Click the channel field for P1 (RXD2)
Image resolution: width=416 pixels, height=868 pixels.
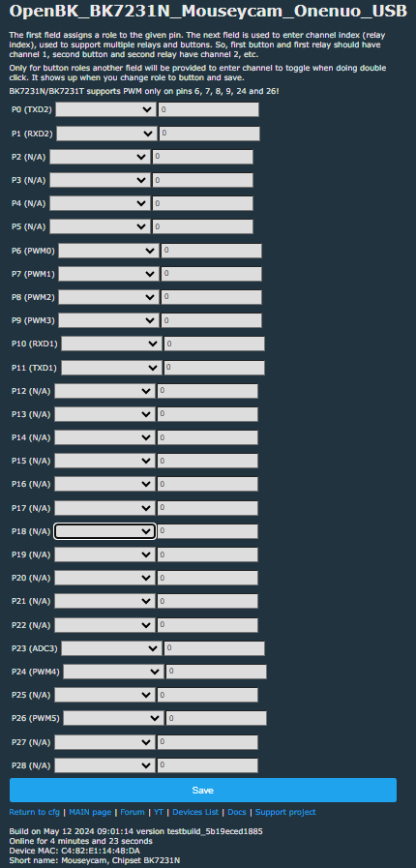210,134
